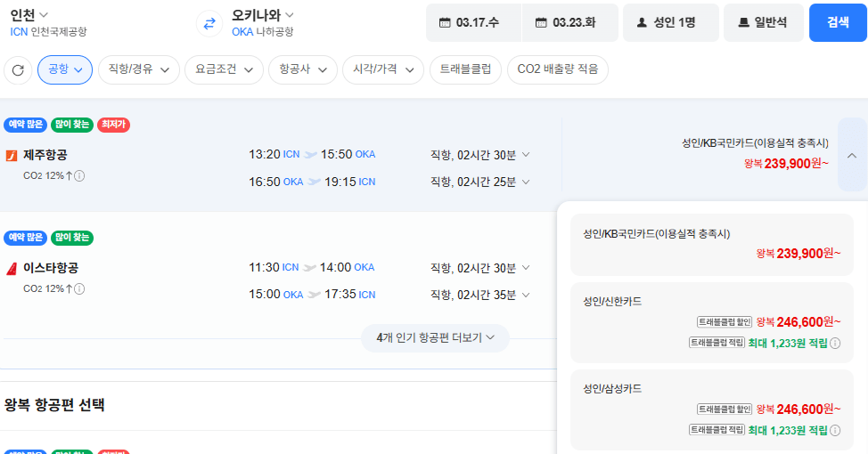The width and height of the screenshot is (868, 454).
Task: Change destination city 오키나와
Action: (262, 15)
